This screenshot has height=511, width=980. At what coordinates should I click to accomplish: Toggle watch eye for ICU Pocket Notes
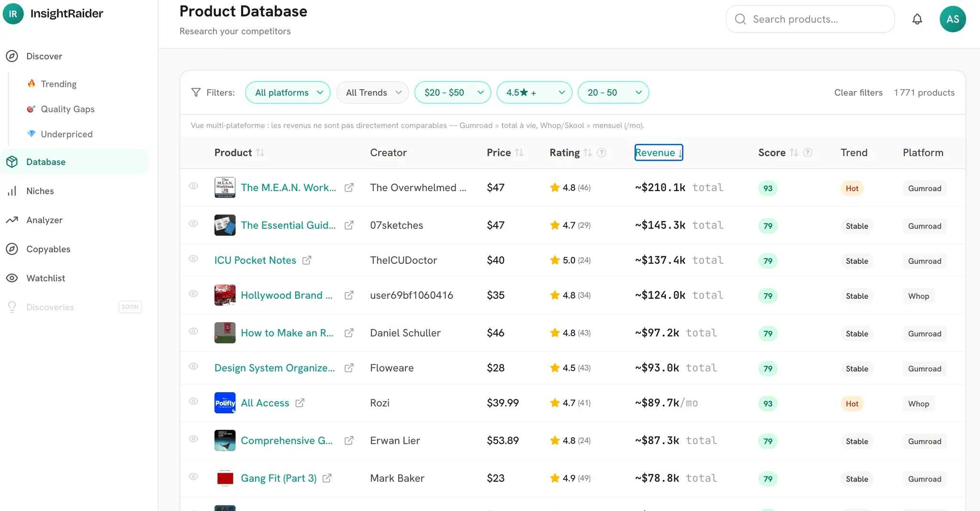click(193, 259)
